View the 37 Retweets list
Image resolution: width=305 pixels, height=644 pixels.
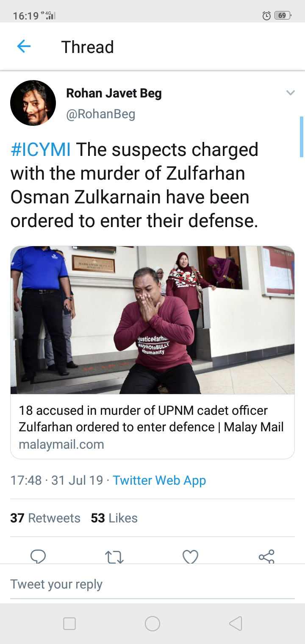point(45,518)
